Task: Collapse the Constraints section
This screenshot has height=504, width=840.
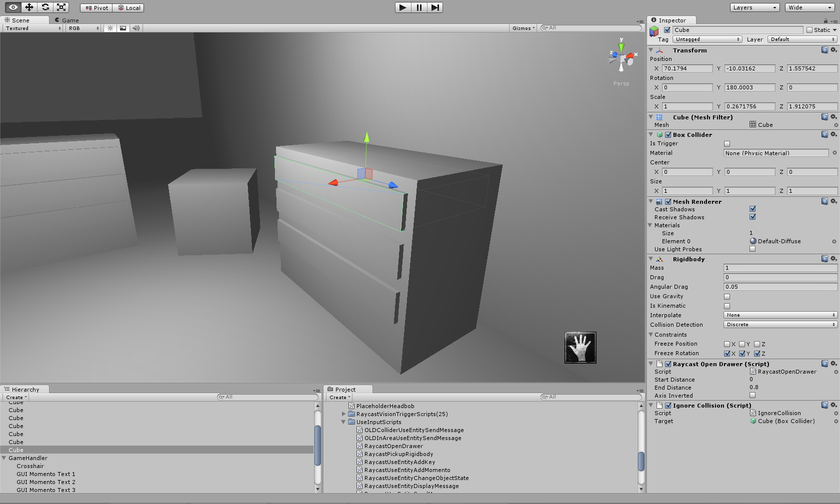Action: click(x=651, y=335)
